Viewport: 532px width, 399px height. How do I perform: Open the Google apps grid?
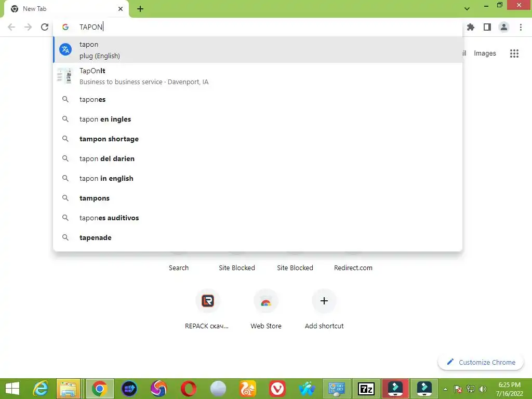[514, 54]
